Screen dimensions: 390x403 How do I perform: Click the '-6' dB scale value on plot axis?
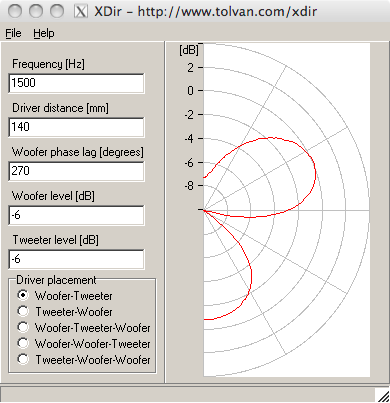[189, 163]
